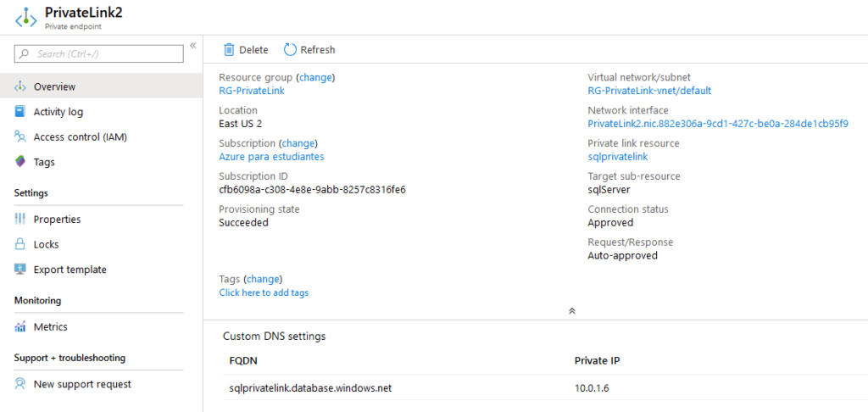Open the PrivateLink2.nic network interface link
Image resolution: width=868 pixels, height=412 pixels.
718,124
